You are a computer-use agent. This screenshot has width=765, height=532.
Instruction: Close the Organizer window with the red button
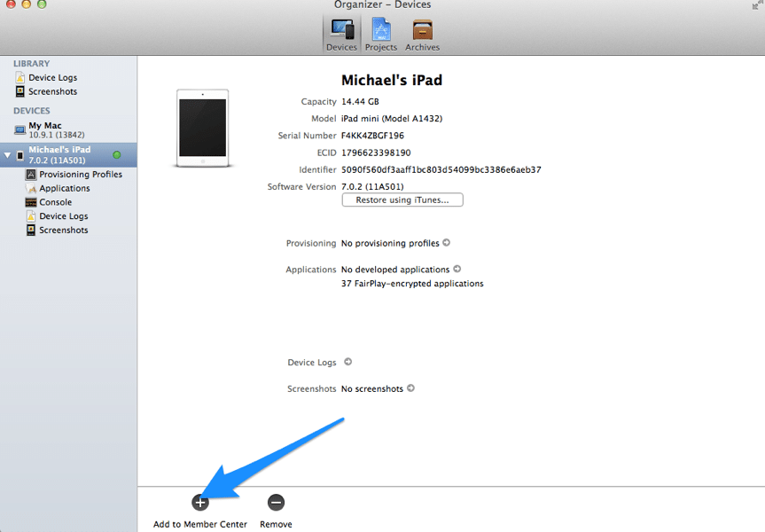[11, 4]
